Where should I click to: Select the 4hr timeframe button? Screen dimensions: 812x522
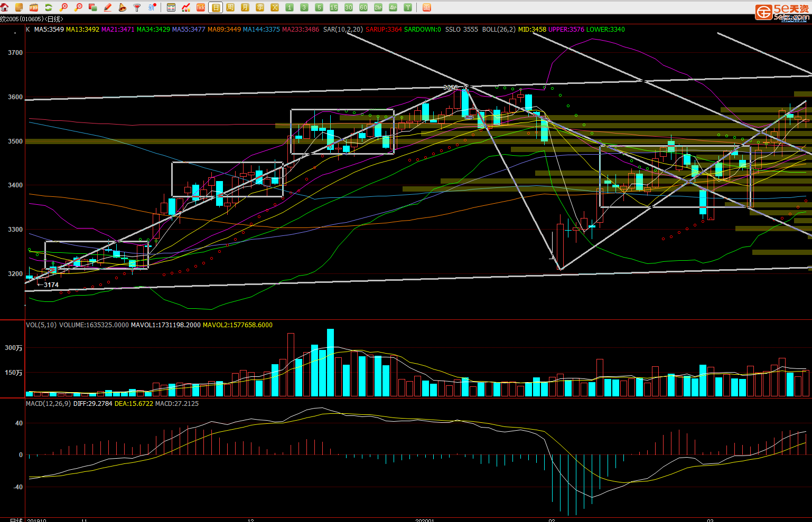tap(393, 7)
